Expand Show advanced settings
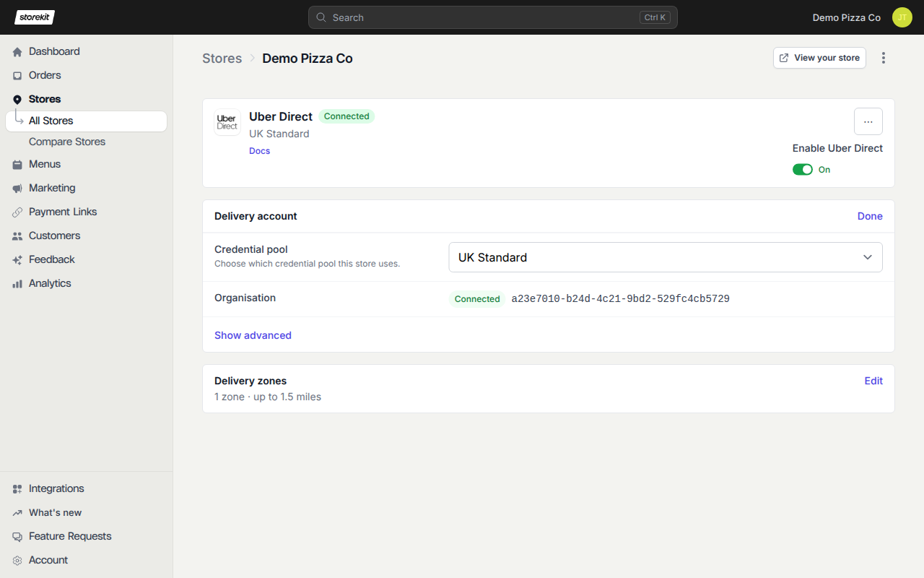924x578 pixels. point(253,335)
